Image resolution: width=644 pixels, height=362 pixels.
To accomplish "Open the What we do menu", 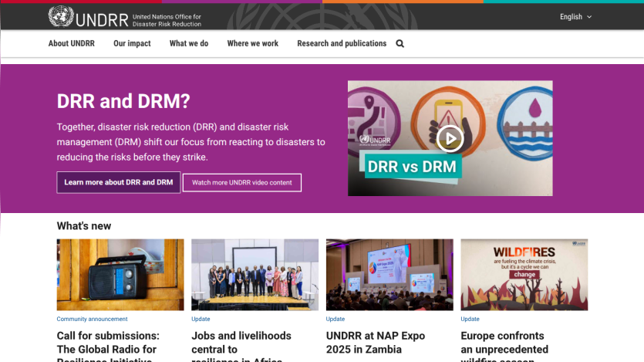I will tap(189, 43).
